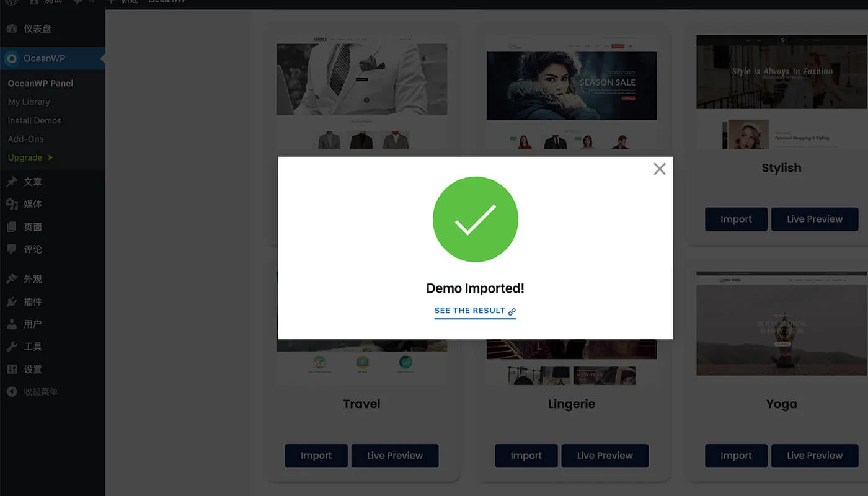Close the Demo Imported dialog
868x496 pixels.
[x=660, y=169]
